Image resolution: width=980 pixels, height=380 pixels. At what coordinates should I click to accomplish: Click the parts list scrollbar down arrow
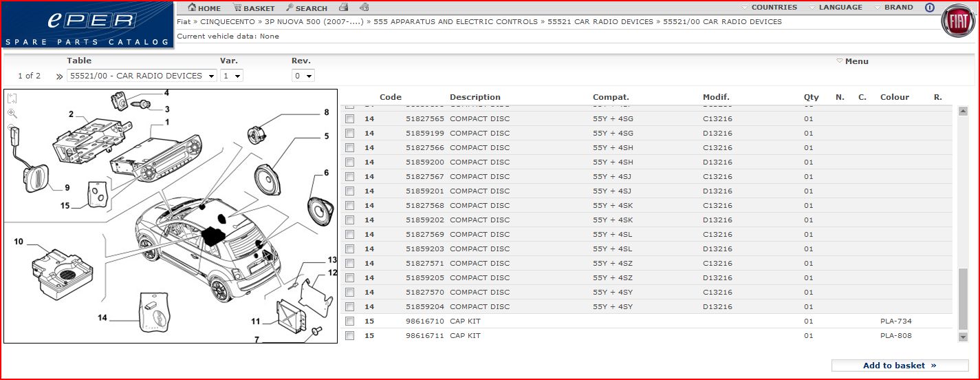[962, 337]
